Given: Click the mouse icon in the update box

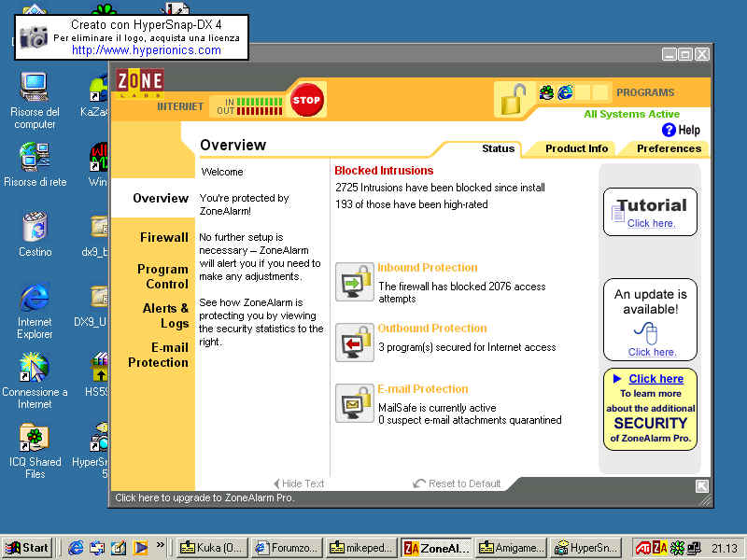Looking at the screenshot, I should point(646,332).
